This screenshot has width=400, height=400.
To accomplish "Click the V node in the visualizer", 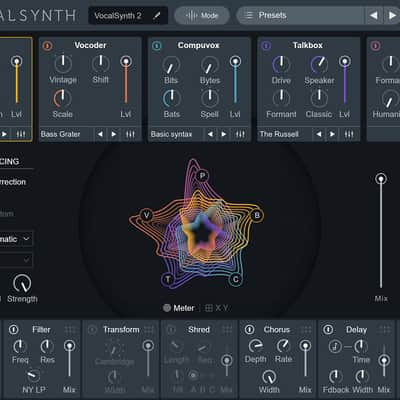I will (x=146, y=215).
